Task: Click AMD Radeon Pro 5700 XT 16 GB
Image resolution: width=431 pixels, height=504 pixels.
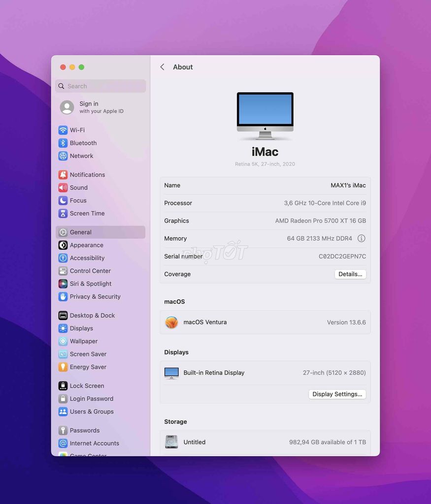Action: 320,221
